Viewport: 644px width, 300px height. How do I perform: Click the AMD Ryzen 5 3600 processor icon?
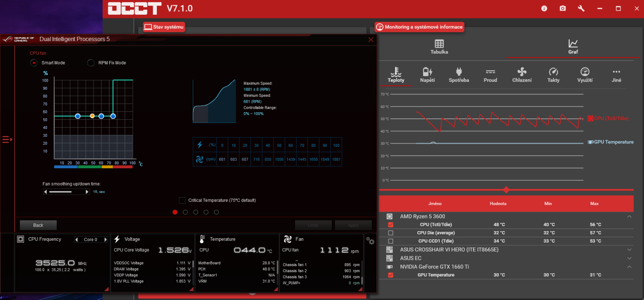point(389,216)
